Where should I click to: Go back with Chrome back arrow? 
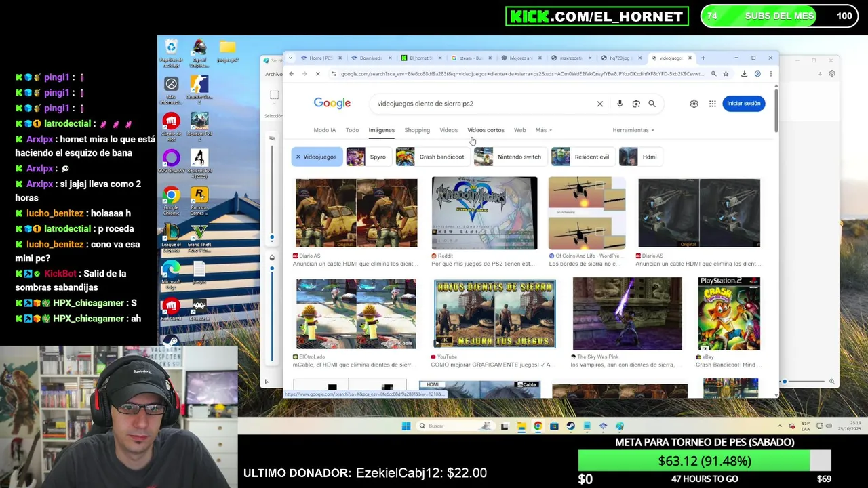click(x=292, y=74)
